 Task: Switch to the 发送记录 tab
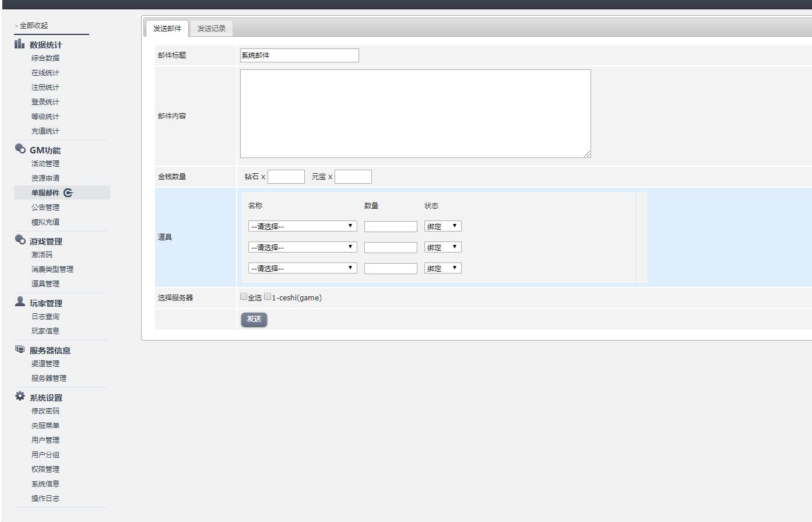tap(211, 28)
